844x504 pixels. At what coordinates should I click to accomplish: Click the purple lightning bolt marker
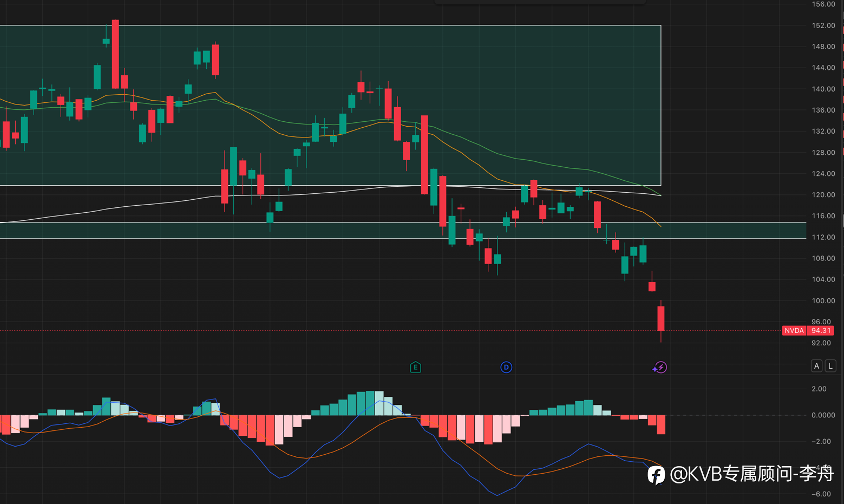tap(660, 368)
